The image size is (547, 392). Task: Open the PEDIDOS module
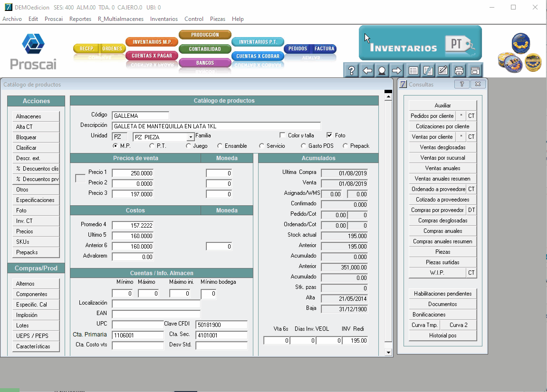[x=297, y=49]
